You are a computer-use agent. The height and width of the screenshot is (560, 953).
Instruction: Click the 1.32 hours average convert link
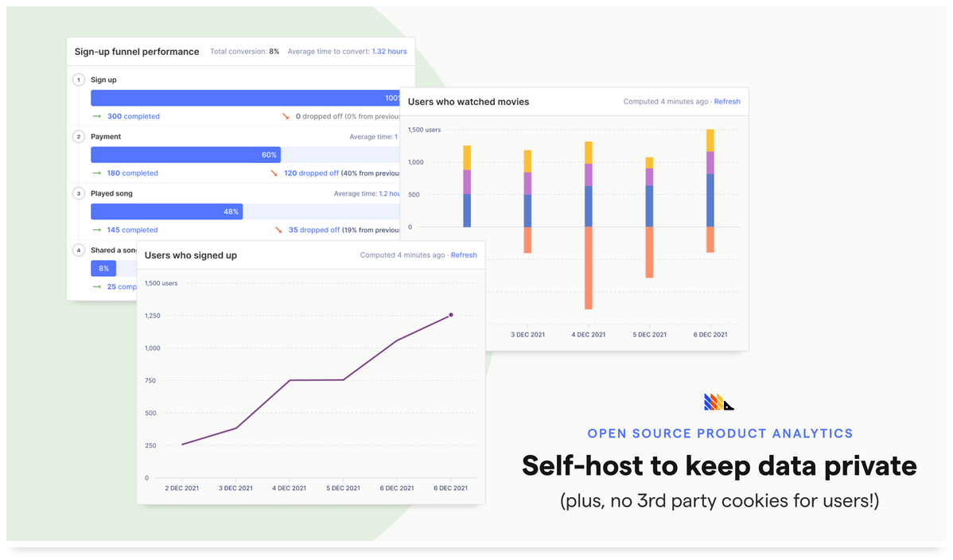coord(389,51)
